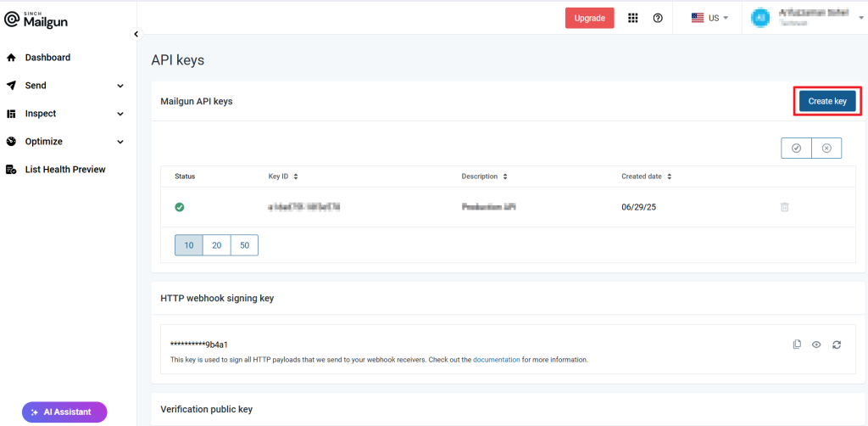Select 20 rows per page
The image size is (868, 426).
coord(217,245)
